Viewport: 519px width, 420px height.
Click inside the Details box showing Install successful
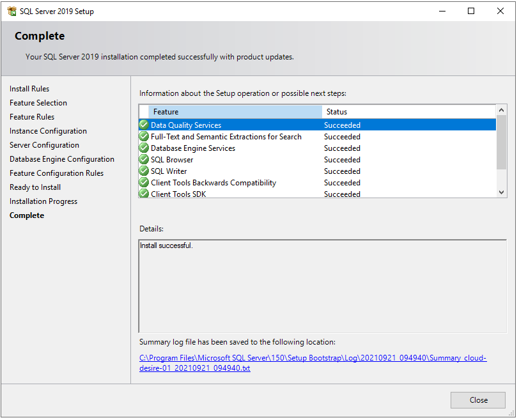click(323, 286)
